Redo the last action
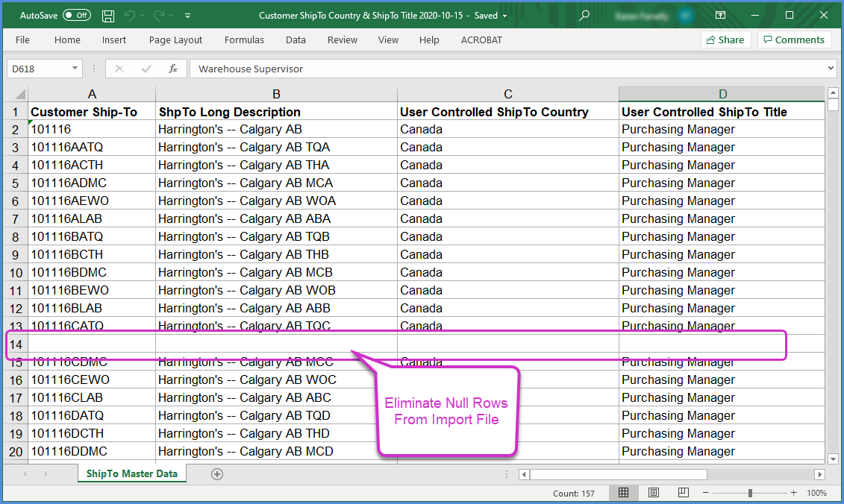The image size is (844, 504). tap(159, 16)
